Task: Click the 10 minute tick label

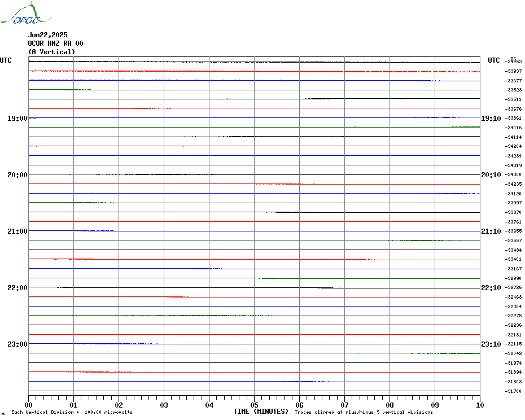Action: coord(480,405)
